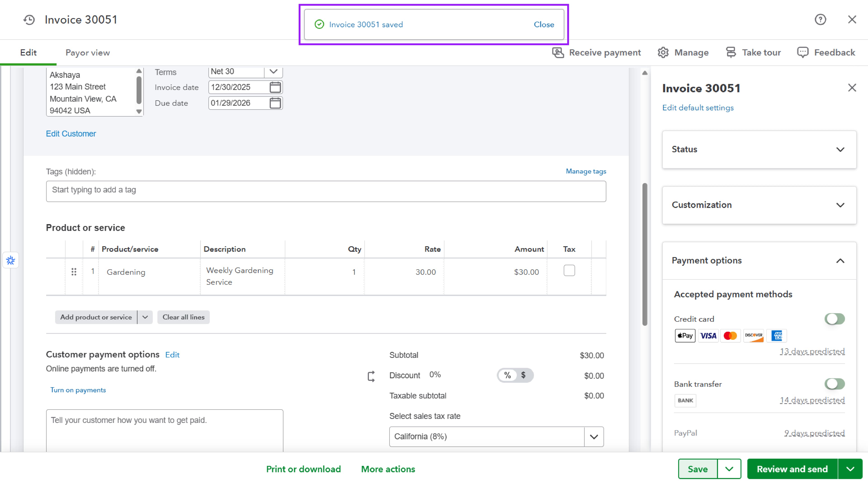Switch to the Payor view tab
Viewport: 868px width, 488px height.
(x=88, y=53)
